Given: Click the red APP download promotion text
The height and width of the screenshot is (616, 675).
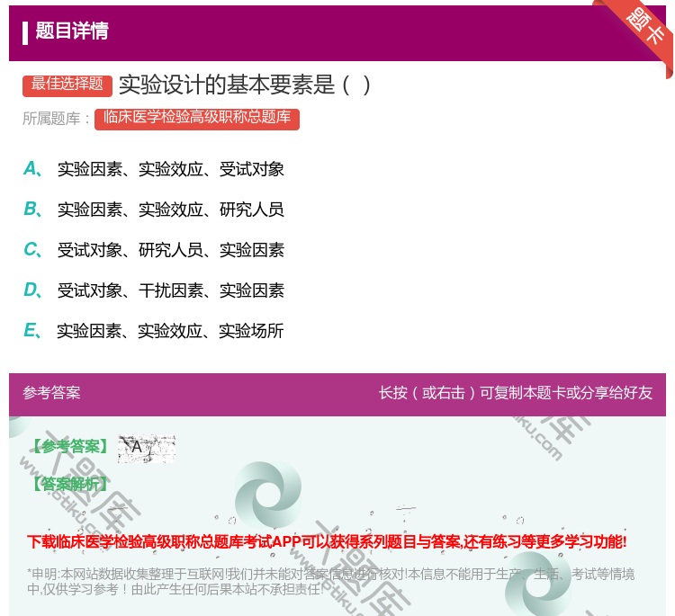Looking at the screenshot, I should point(327,541).
